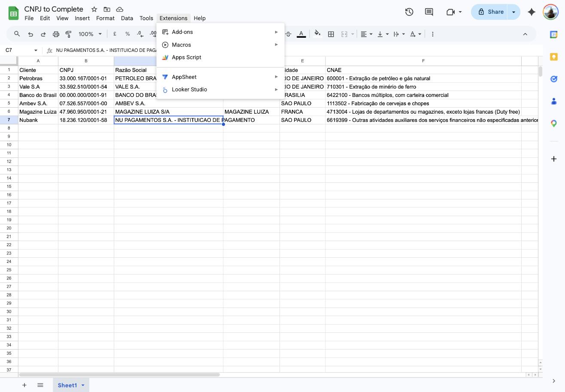565x392 pixels.
Task: Expand the name box dropdown arrow
Action: point(36,50)
